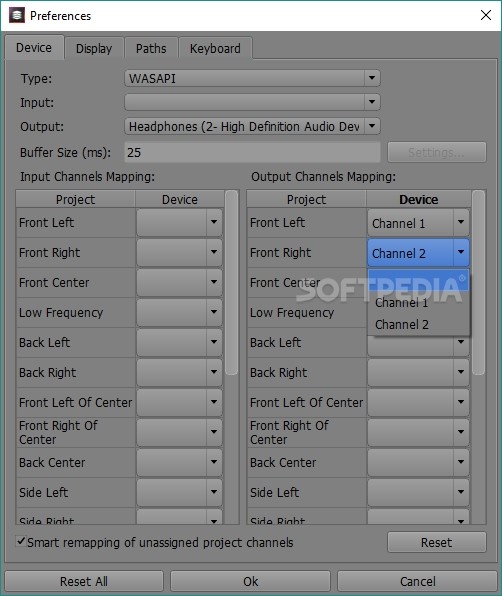
Task: Select output Low Frequency row label
Action: 292,312
